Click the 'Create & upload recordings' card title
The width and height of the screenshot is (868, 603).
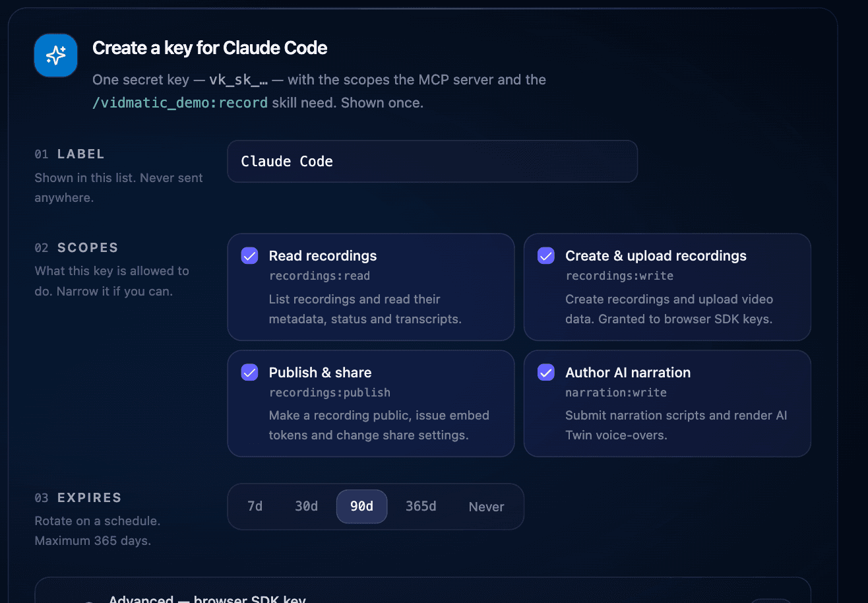656,256
